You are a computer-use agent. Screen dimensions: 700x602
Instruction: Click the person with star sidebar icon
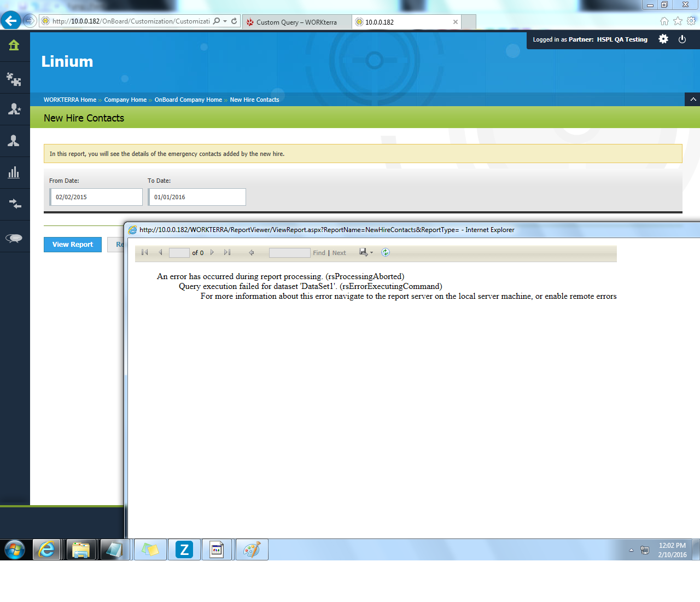14,109
